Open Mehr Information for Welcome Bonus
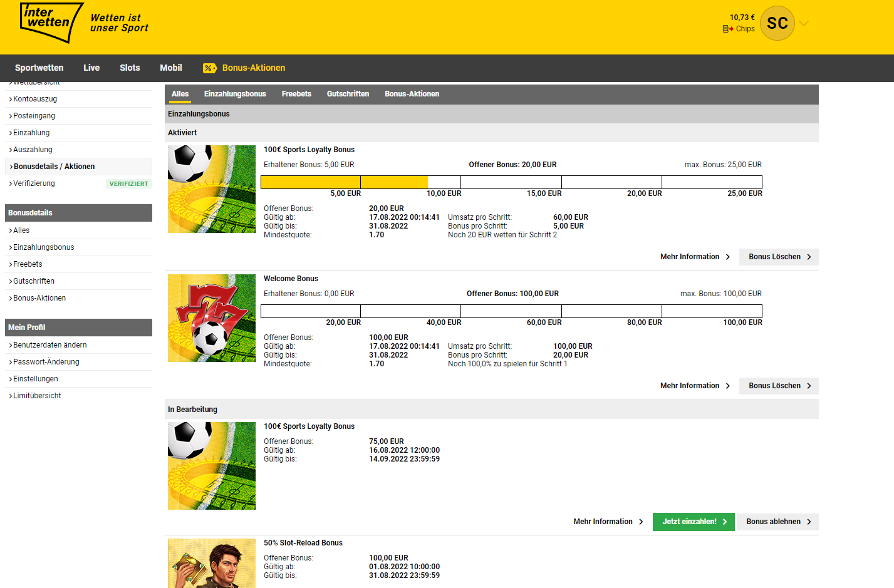Screen dimensions: 894x588 [695, 386]
